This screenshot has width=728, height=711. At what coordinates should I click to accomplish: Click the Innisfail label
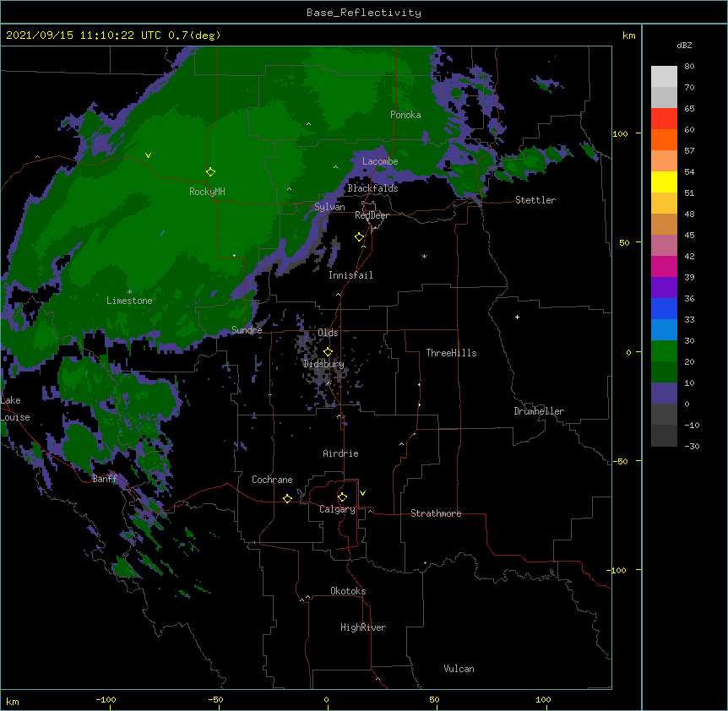pos(350,275)
